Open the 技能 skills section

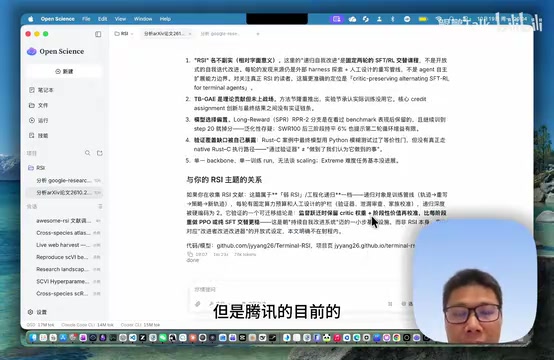(38, 136)
